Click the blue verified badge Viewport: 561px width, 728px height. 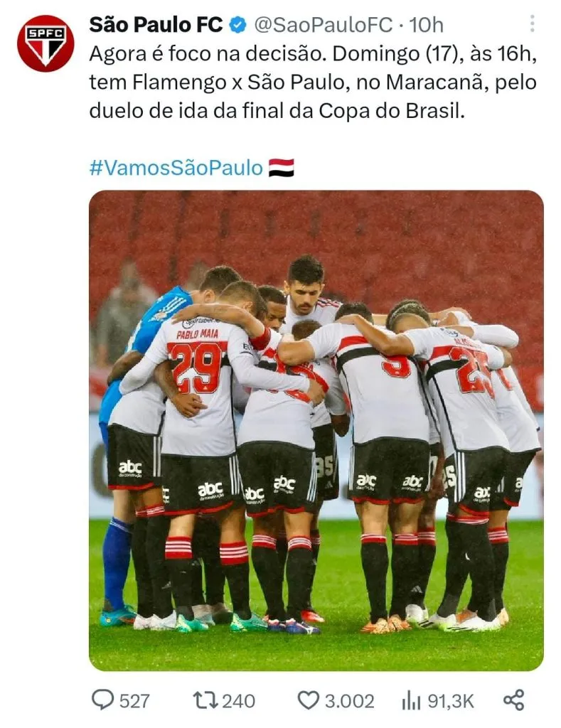238,25
